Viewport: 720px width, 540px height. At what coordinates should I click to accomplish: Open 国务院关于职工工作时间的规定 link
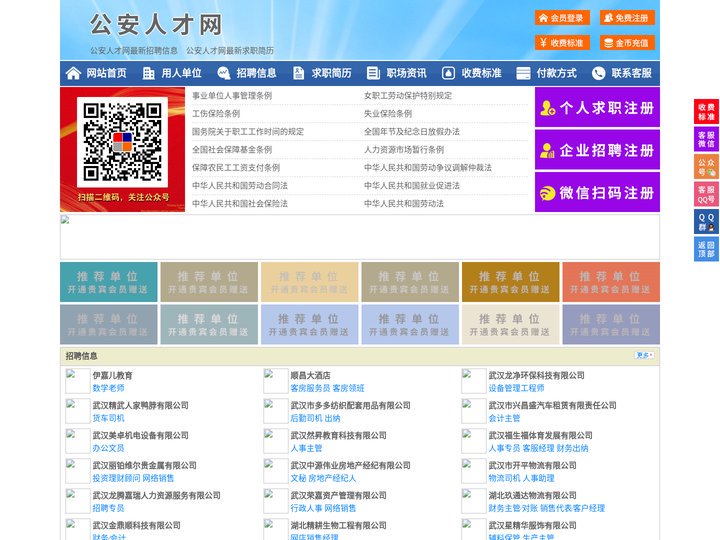pyautogui.click(x=248, y=131)
